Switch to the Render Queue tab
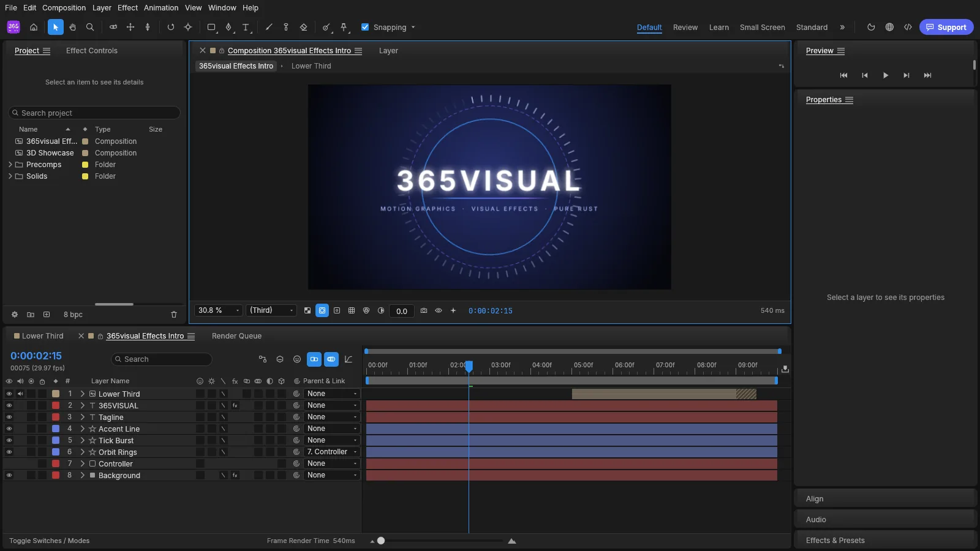This screenshot has width=980, height=551. (x=236, y=336)
